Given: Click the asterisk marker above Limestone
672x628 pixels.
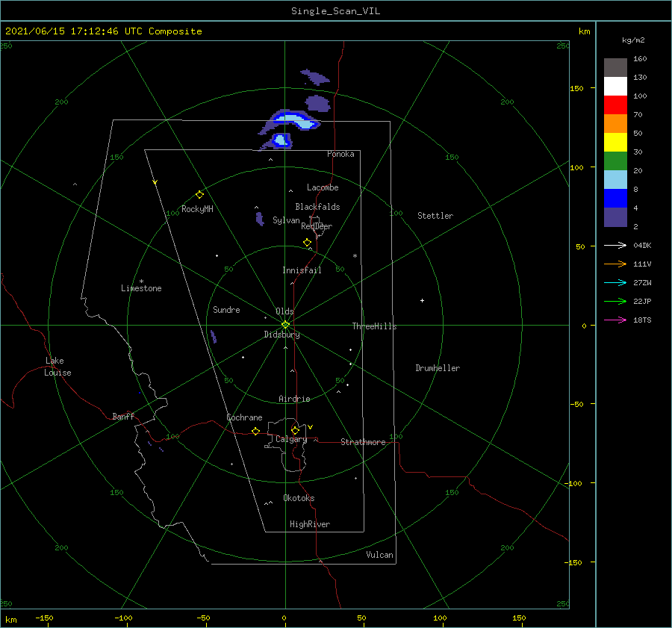Looking at the screenshot, I should (x=141, y=282).
